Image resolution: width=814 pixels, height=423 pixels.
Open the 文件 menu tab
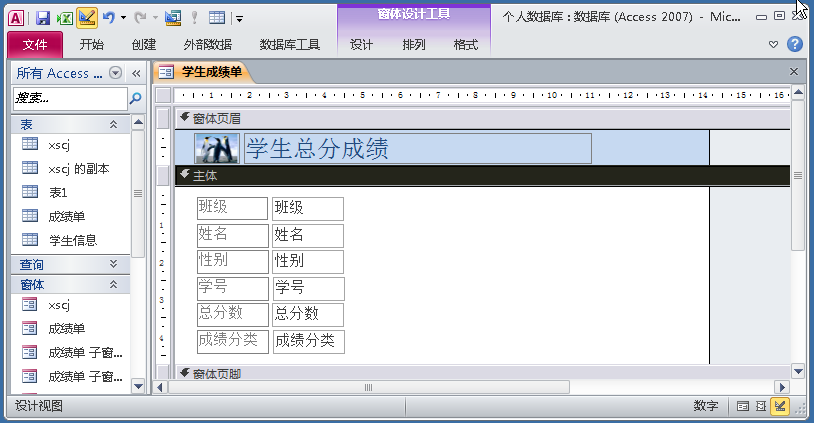(35, 45)
